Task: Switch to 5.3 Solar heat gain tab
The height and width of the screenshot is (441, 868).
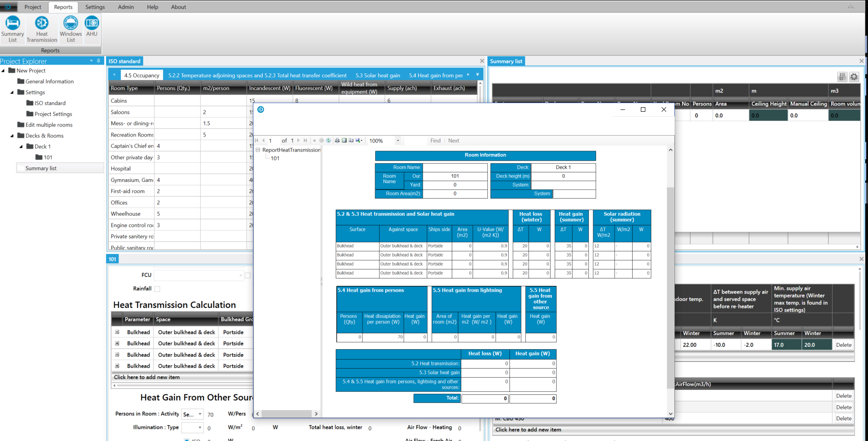Action: point(377,76)
